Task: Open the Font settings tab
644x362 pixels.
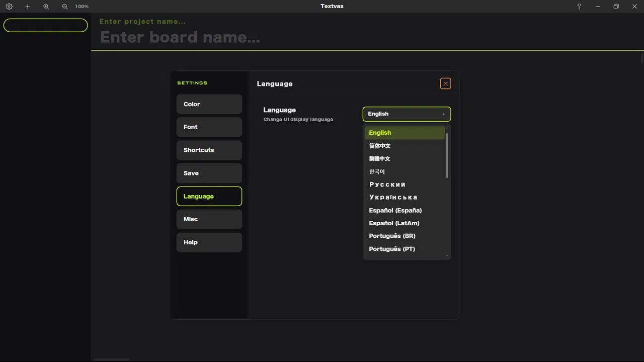Action: pyautogui.click(x=209, y=127)
